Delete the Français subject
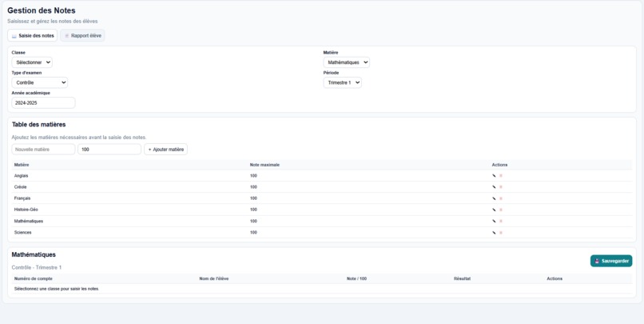This screenshot has width=644, height=324. click(501, 198)
